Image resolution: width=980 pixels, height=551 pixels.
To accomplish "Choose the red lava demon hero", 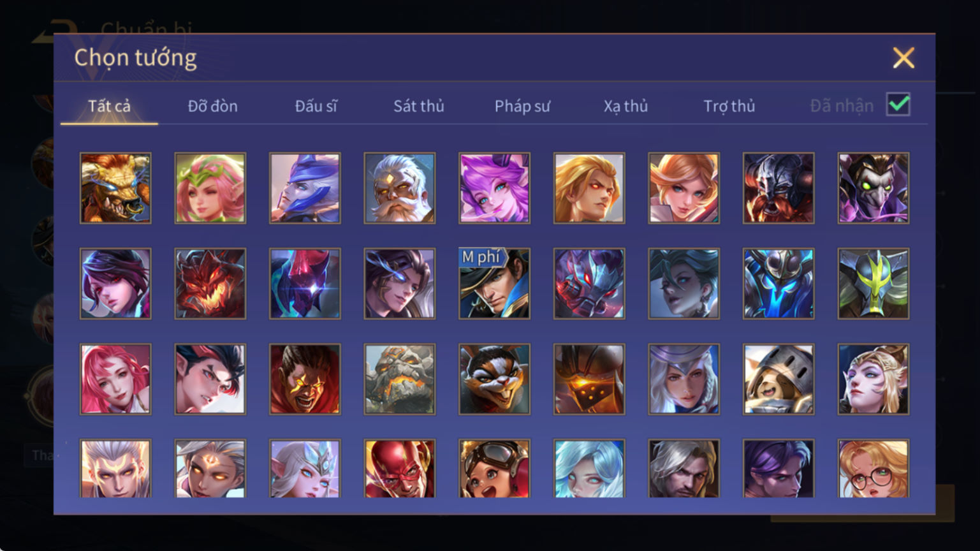I will coord(210,284).
